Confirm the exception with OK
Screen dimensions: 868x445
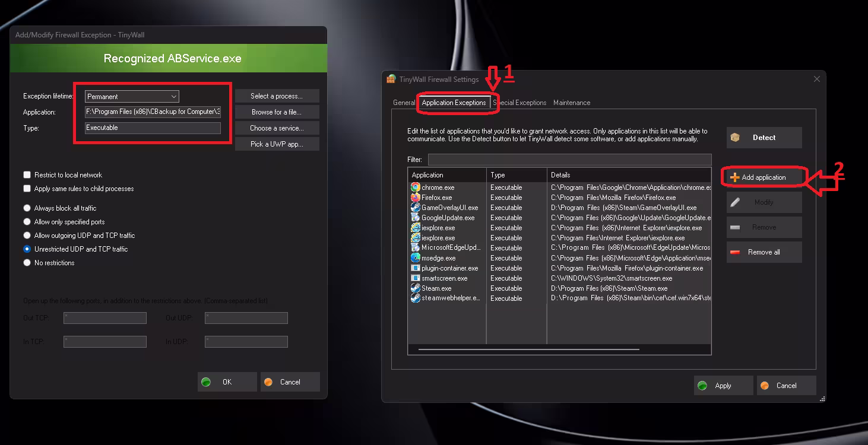(x=227, y=382)
